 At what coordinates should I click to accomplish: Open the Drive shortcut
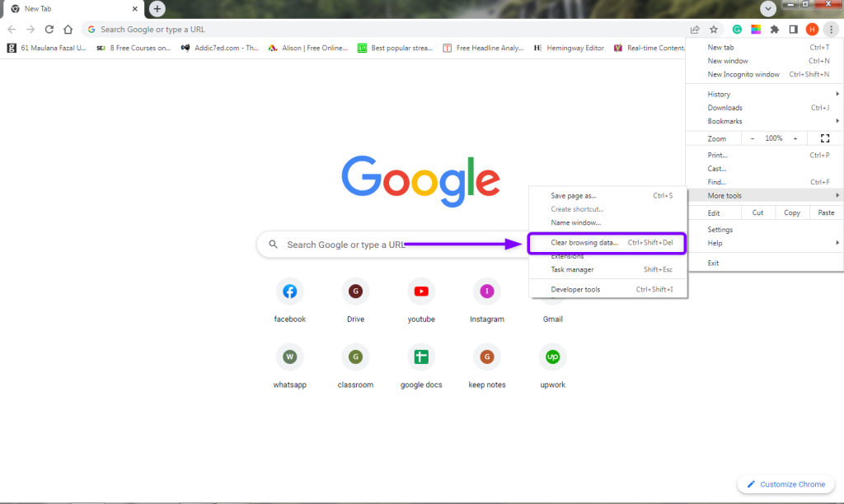pyautogui.click(x=355, y=301)
